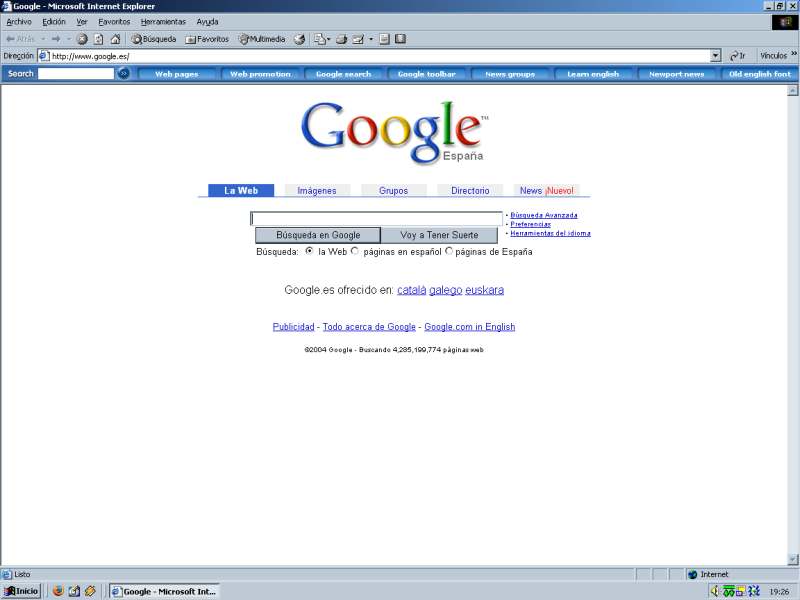Open the Inicio start button

click(x=21, y=591)
